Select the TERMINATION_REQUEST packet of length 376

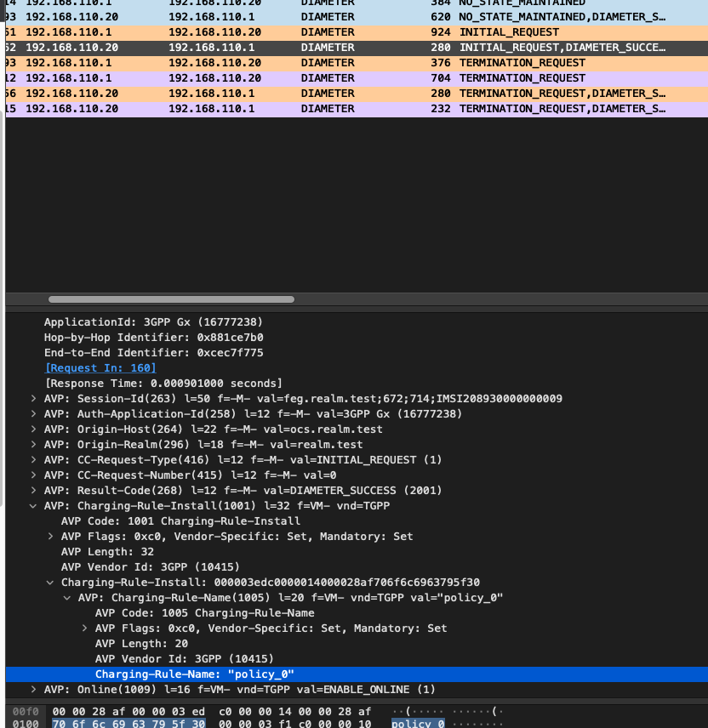click(x=255, y=62)
